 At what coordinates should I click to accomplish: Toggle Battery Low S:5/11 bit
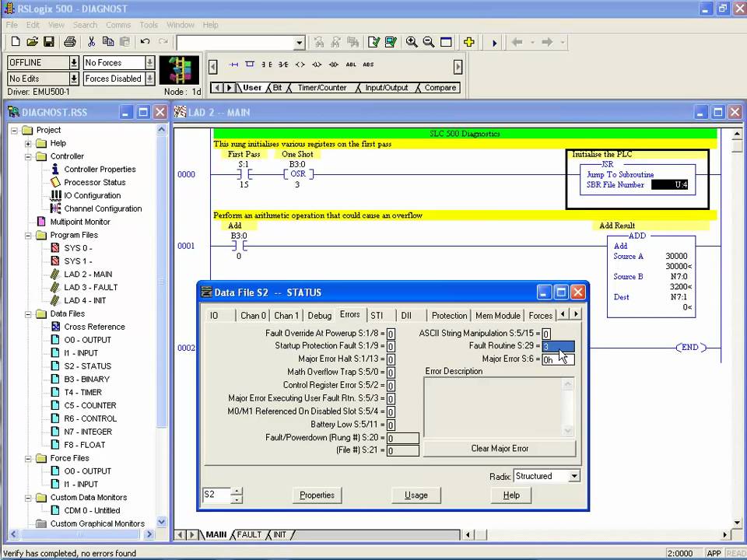(390, 425)
